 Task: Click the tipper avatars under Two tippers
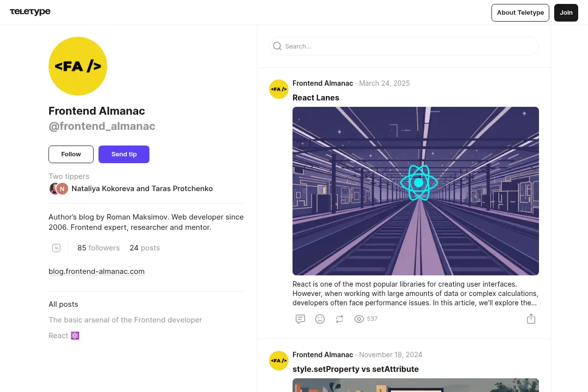pos(59,189)
